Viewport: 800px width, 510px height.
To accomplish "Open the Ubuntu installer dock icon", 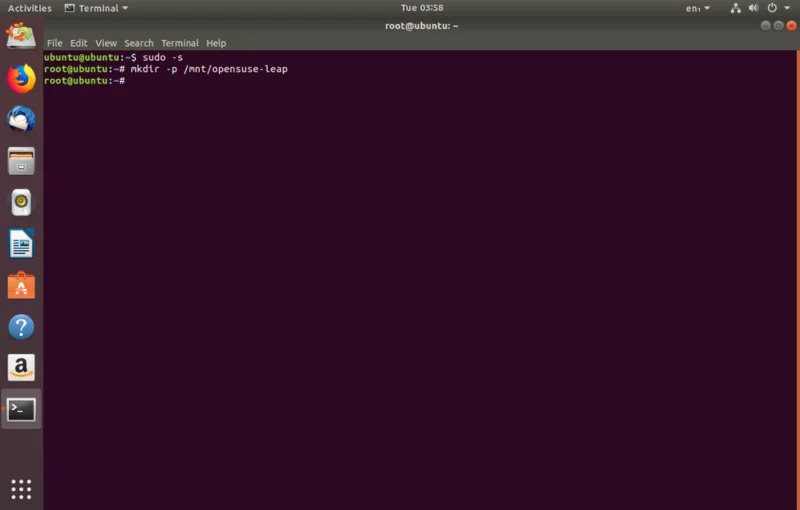I will pyautogui.click(x=21, y=36).
